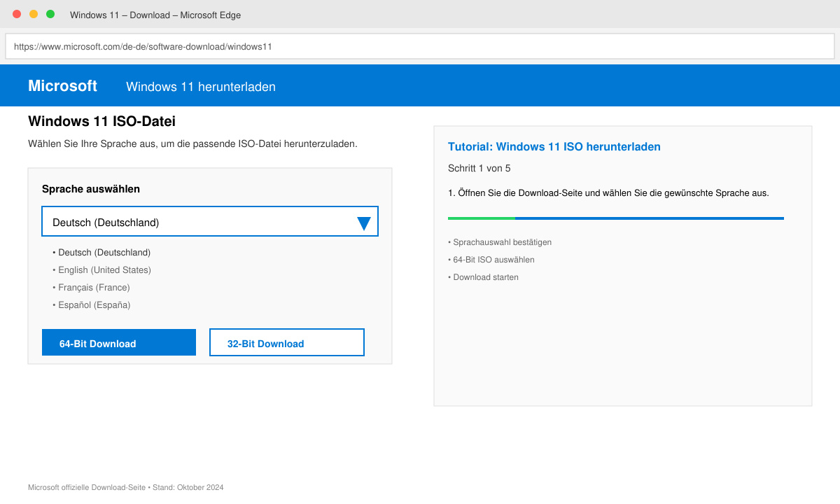Click the footer Microsoft offizielle Download-Seite text
The width and height of the screenshot is (840, 504).
click(126, 487)
